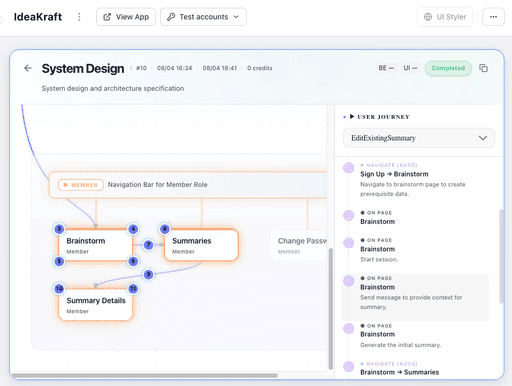Click step marker 10 on Summary Details
Screen dimensions: 512x386
(59, 289)
